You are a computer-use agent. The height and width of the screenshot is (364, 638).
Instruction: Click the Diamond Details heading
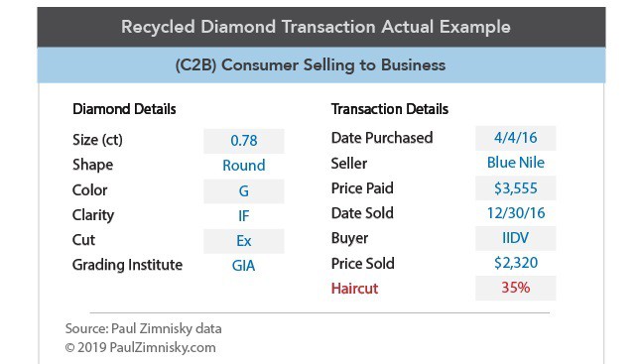(124, 109)
